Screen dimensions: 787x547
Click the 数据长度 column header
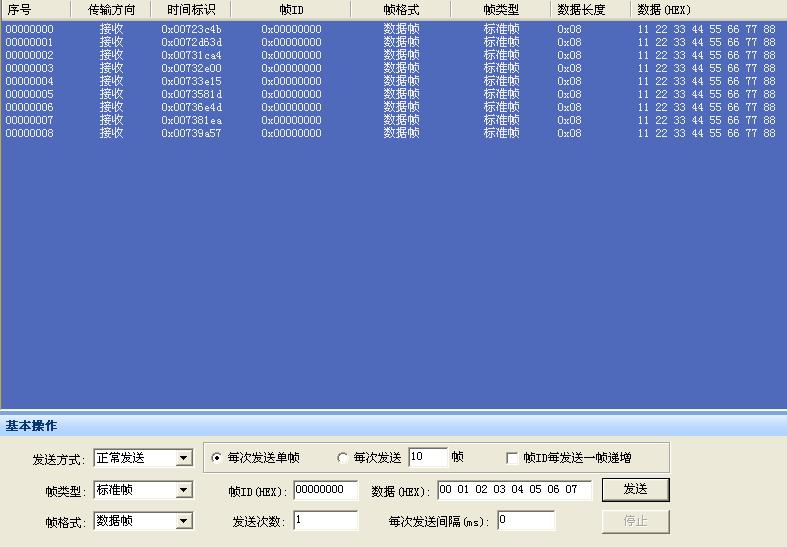[x=591, y=10]
